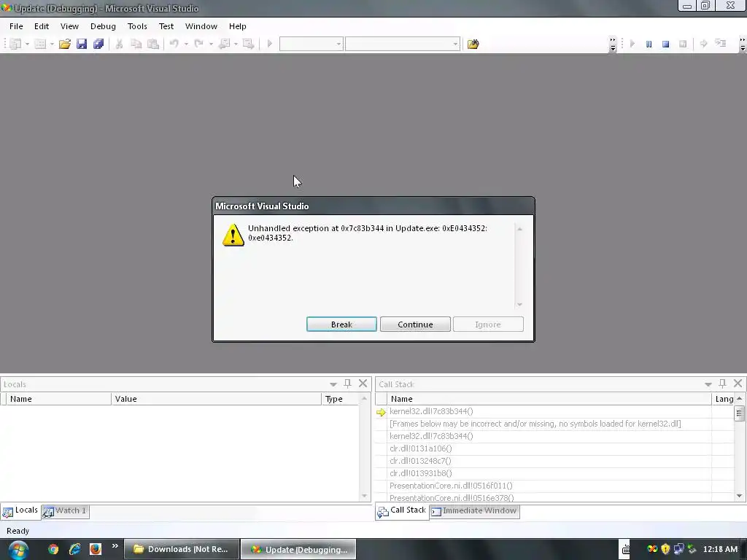Switch to the Watch 1 tab
Image resolution: width=747 pixels, height=560 pixels.
[65, 511]
